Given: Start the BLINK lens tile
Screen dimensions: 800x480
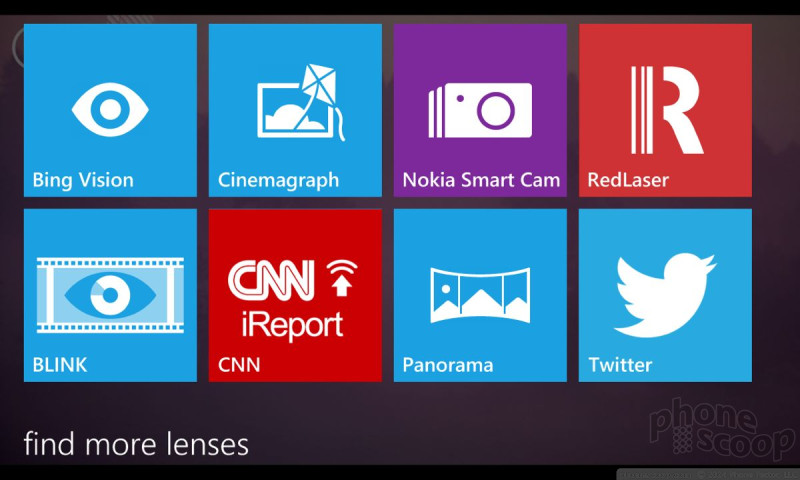Looking at the screenshot, I should pyautogui.click(x=110, y=295).
